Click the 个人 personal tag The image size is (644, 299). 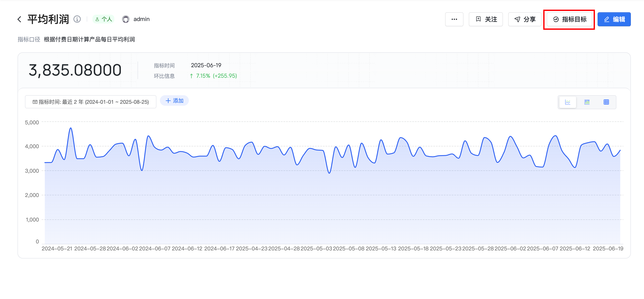pos(103,19)
